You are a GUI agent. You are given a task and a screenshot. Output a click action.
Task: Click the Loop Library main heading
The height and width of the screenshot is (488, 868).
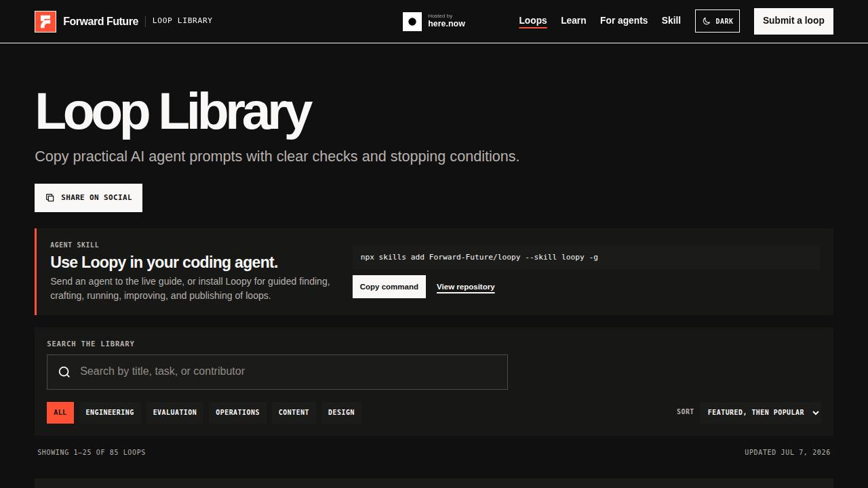click(173, 112)
